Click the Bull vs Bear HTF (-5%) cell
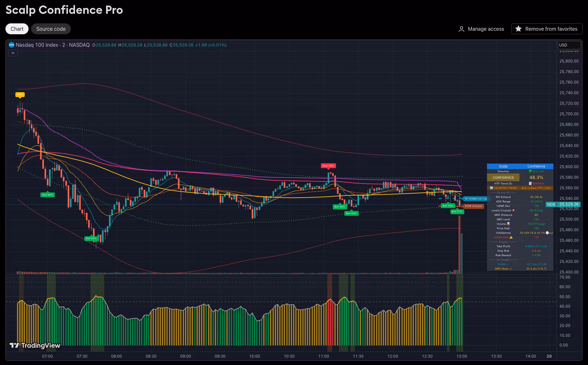 coord(536,188)
